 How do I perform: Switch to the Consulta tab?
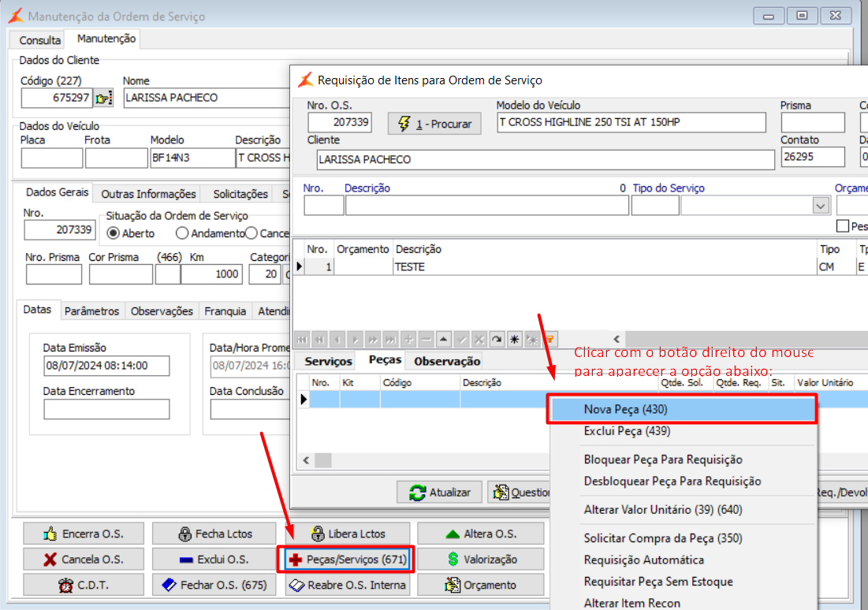point(40,40)
